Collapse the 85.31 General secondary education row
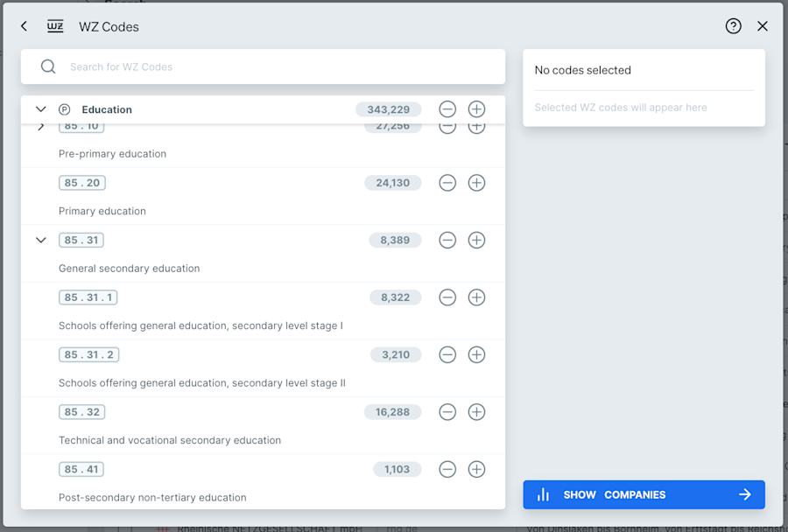The height and width of the screenshot is (532, 788). point(40,240)
